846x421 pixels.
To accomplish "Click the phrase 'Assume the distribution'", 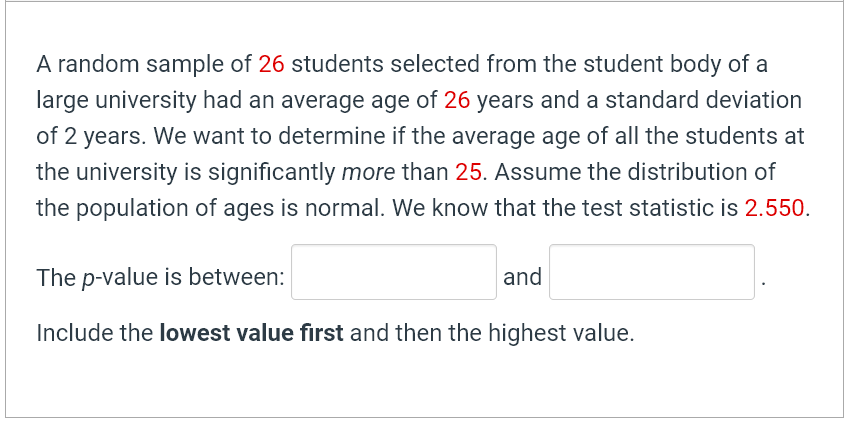I will (x=607, y=172).
